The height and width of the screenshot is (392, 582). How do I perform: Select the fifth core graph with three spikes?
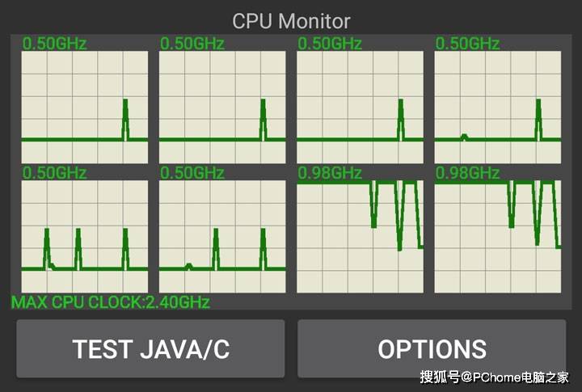tap(85, 236)
